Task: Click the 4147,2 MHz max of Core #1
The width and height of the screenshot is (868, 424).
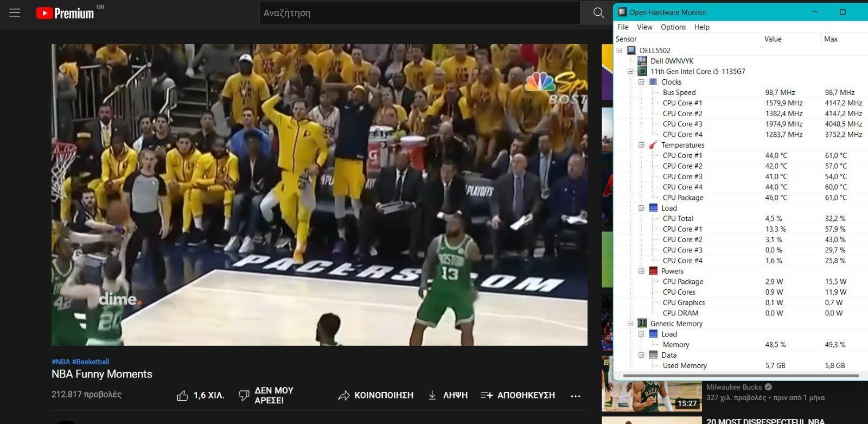Action: (844, 103)
